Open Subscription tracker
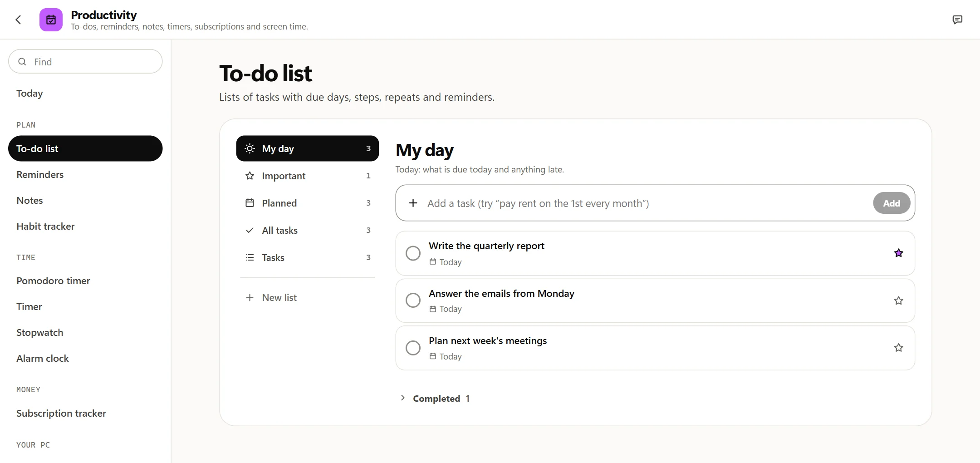 [x=85, y=413]
